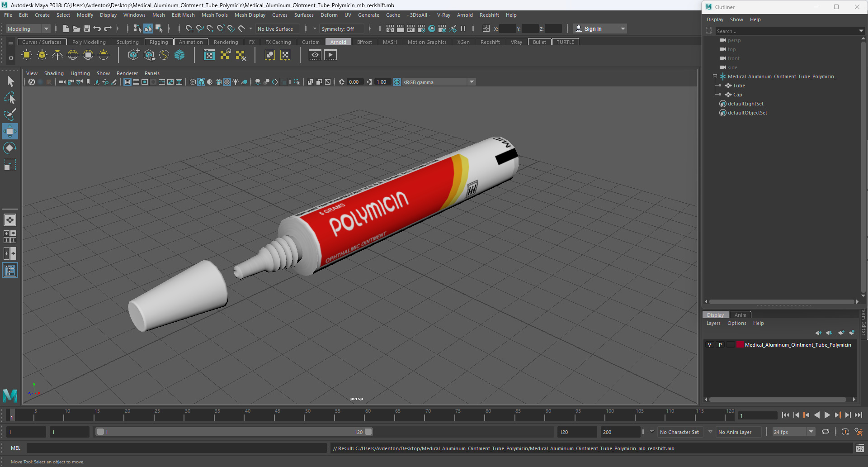Image resolution: width=868 pixels, height=467 pixels.
Task: Toggle sRGB gamma color management button
Action: (397, 82)
